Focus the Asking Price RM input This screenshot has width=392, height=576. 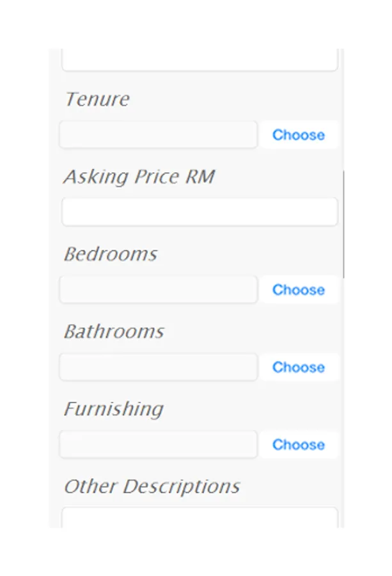click(x=199, y=212)
